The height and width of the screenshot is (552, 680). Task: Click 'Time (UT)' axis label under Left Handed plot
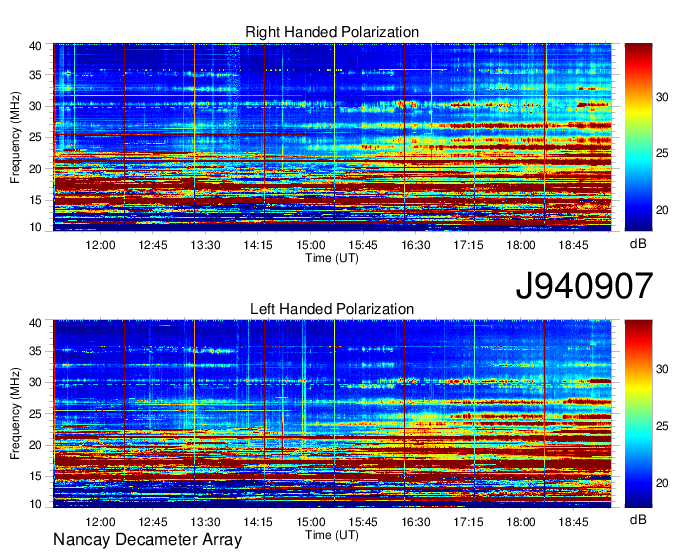(332, 535)
